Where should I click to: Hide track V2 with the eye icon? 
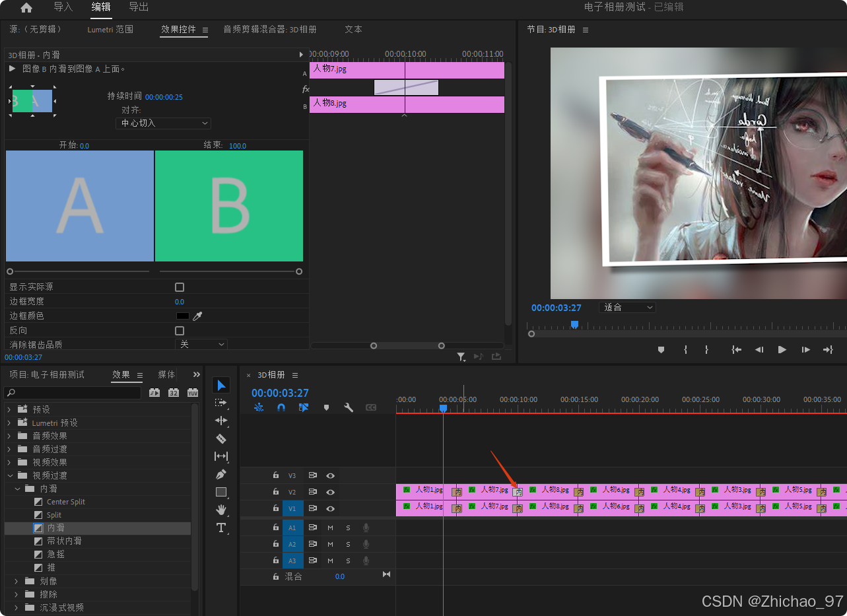click(x=330, y=492)
